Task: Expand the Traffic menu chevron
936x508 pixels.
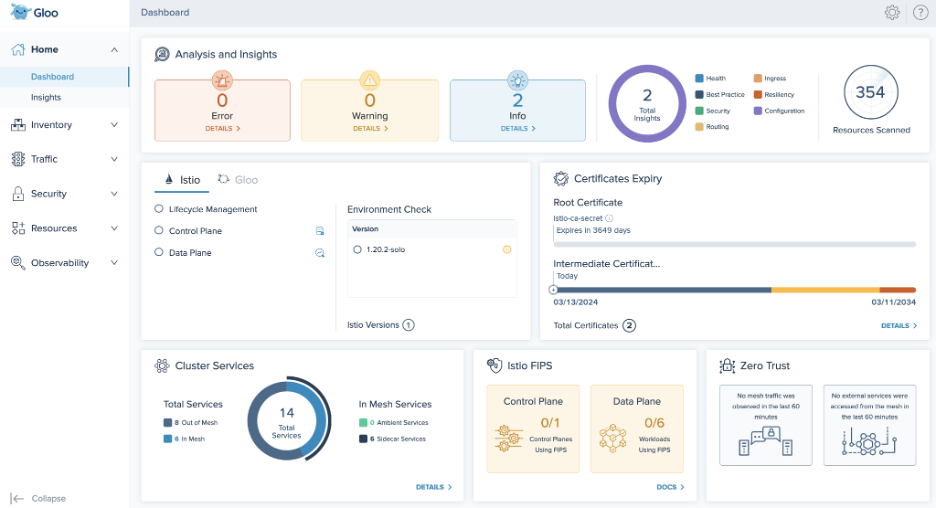Action: pyautogui.click(x=114, y=159)
